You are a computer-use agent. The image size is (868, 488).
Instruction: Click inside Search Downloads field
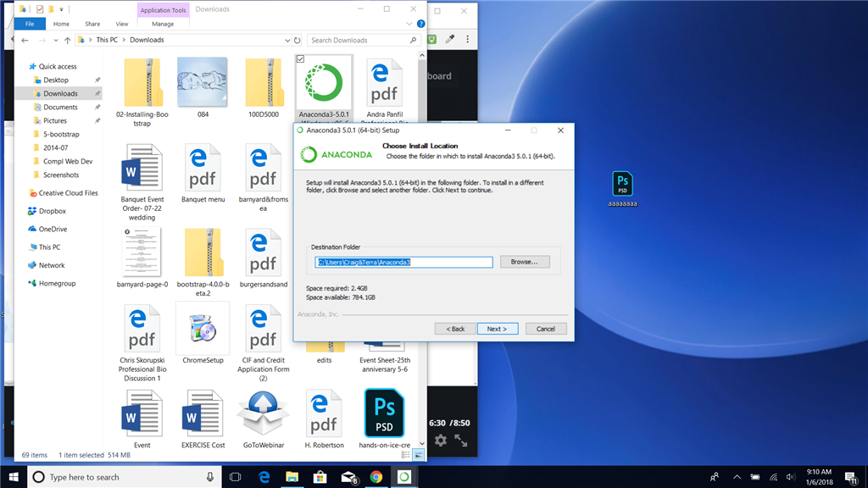coord(364,40)
